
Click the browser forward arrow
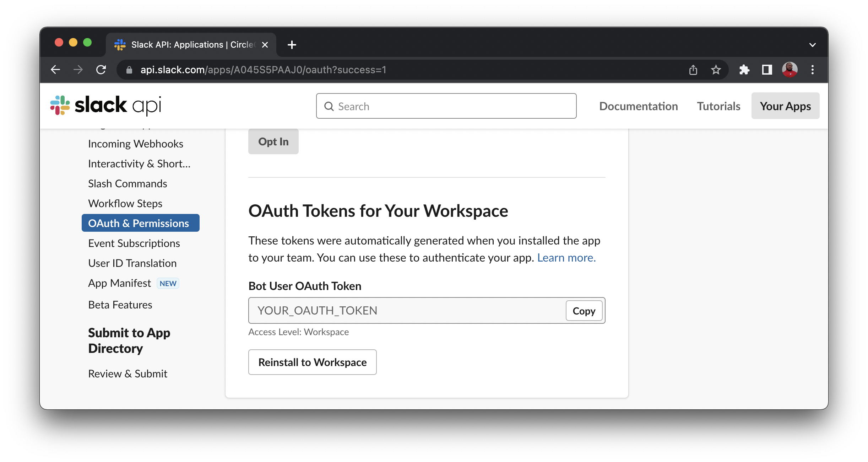78,70
